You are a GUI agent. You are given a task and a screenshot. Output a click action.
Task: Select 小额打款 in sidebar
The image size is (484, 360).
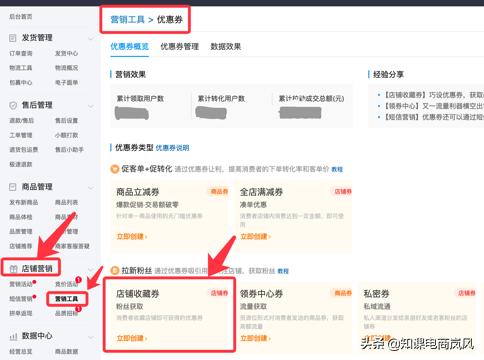pyautogui.click(x=66, y=135)
